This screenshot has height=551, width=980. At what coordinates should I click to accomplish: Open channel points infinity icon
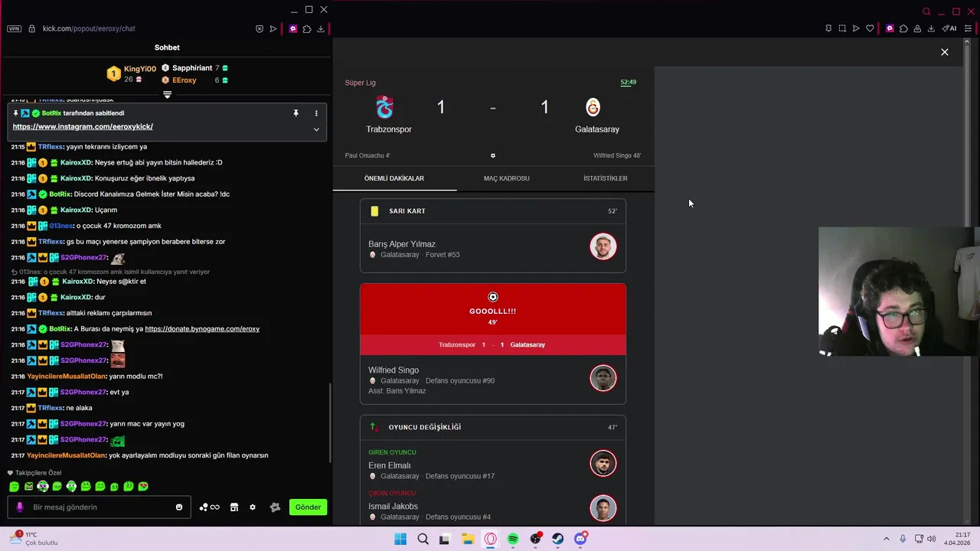(x=210, y=507)
